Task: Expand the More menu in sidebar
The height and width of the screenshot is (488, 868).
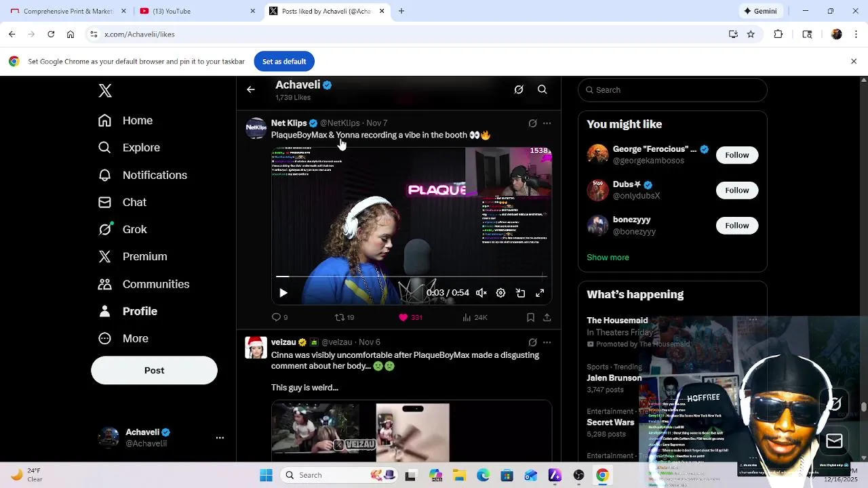Action: click(x=123, y=338)
